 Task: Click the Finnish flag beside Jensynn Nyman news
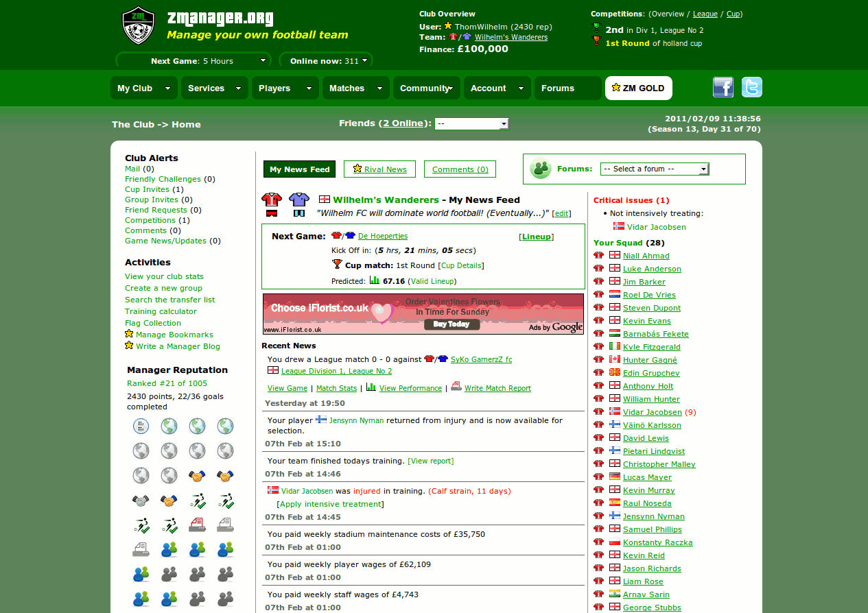click(x=321, y=420)
